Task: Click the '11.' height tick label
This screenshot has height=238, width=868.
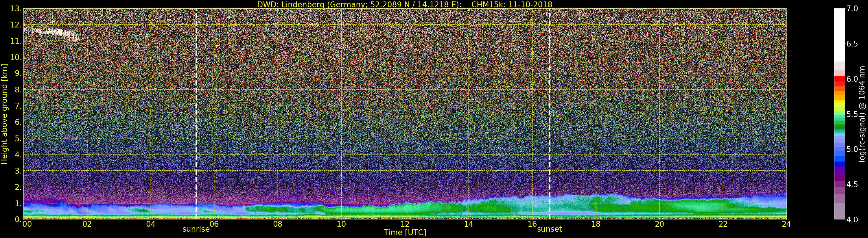Action: (x=16, y=41)
